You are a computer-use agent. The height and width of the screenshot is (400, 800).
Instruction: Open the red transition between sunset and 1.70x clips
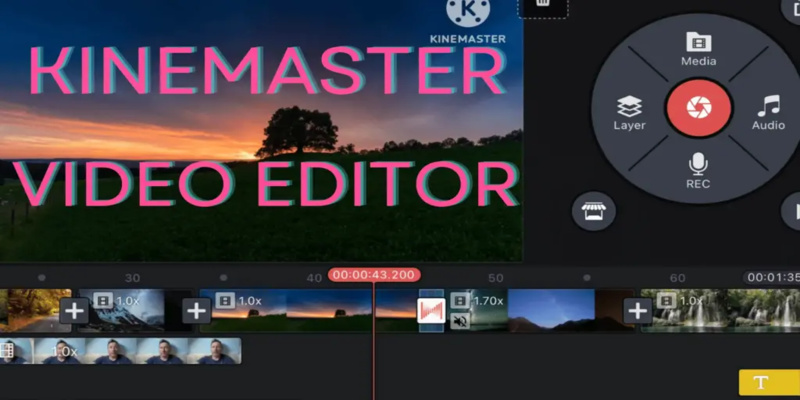431,310
